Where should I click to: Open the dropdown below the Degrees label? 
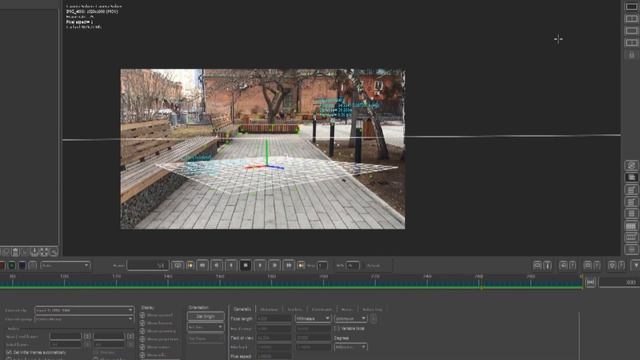tap(351, 347)
